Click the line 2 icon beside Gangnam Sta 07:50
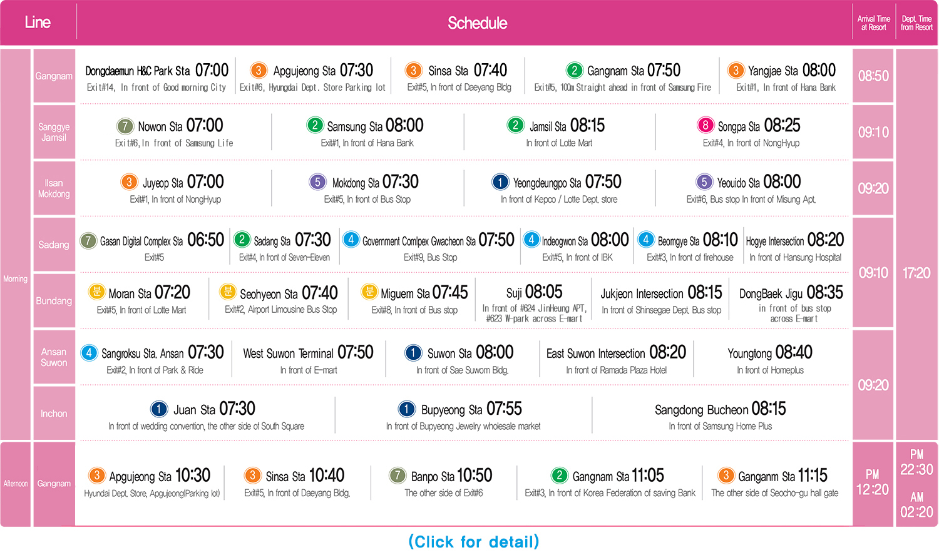The image size is (939, 560). (574, 70)
